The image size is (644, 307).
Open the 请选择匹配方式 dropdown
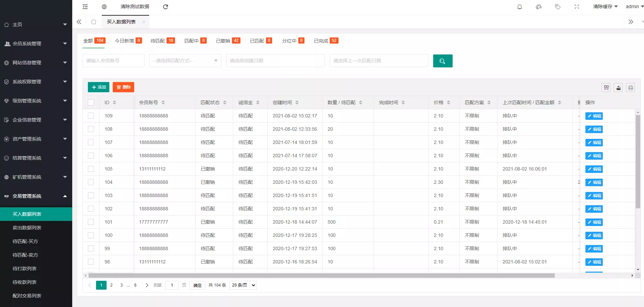[x=185, y=61]
